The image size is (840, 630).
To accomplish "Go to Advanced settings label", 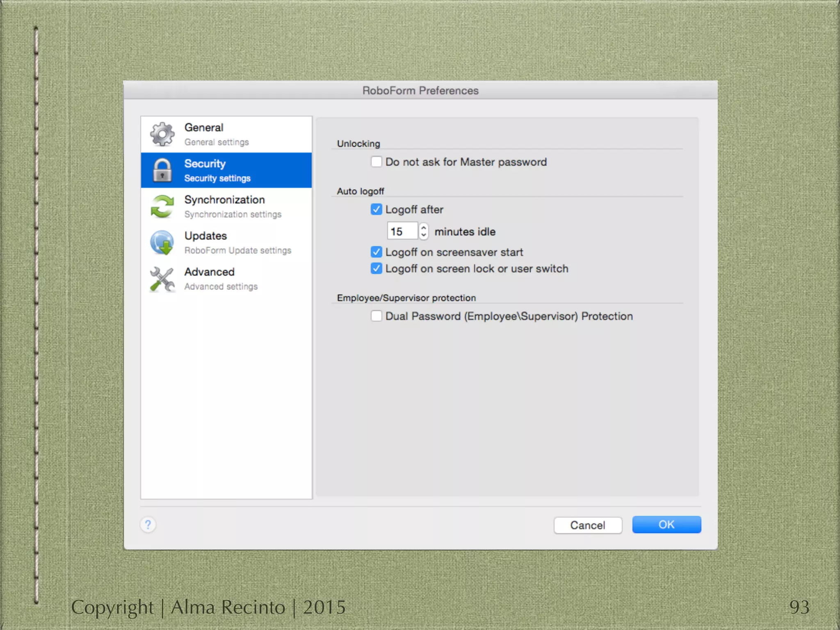I will pos(221,286).
